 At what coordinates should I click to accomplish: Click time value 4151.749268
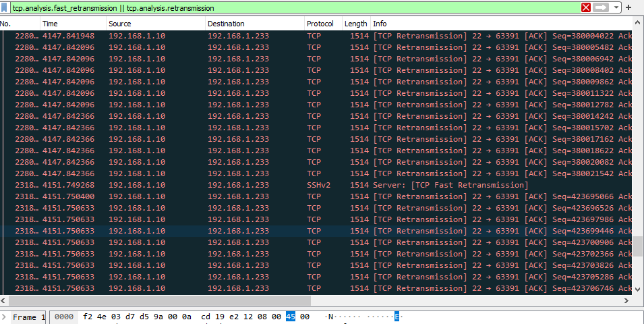(x=68, y=185)
